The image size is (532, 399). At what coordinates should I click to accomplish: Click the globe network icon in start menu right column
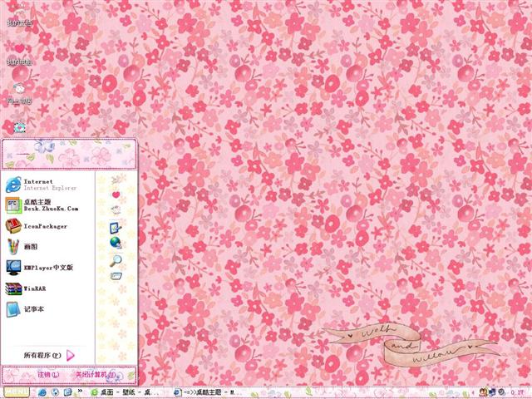(116, 243)
